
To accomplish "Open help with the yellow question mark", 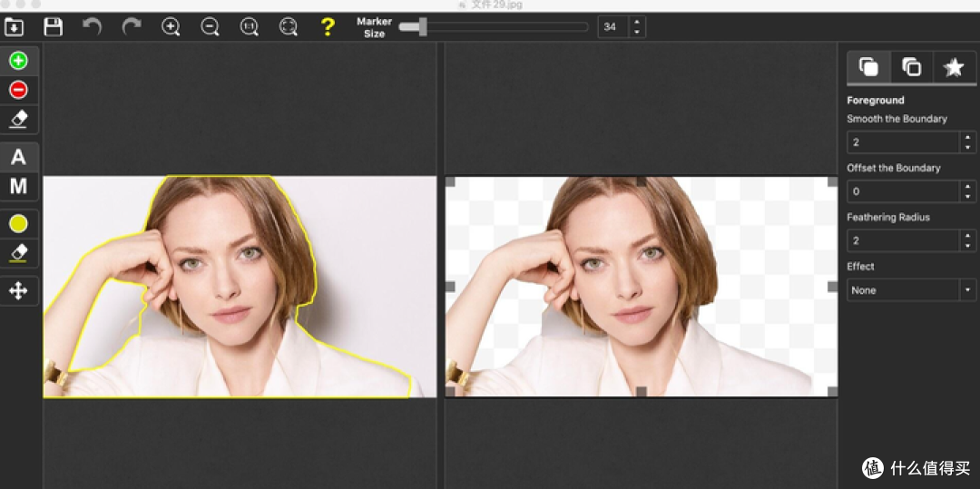I will pyautogui.click(x=328, y=27).
